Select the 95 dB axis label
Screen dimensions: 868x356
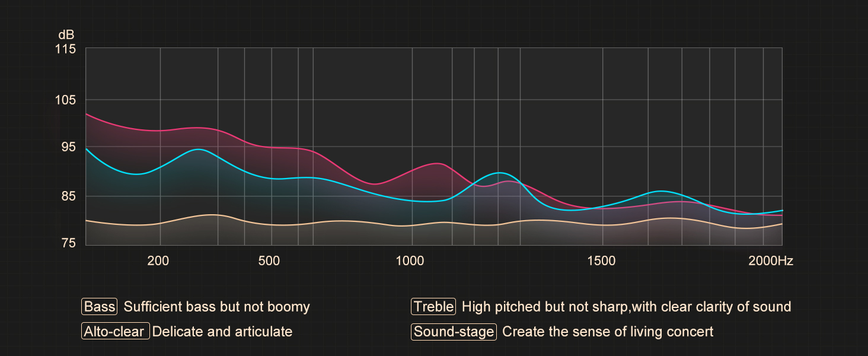[68, 147]
